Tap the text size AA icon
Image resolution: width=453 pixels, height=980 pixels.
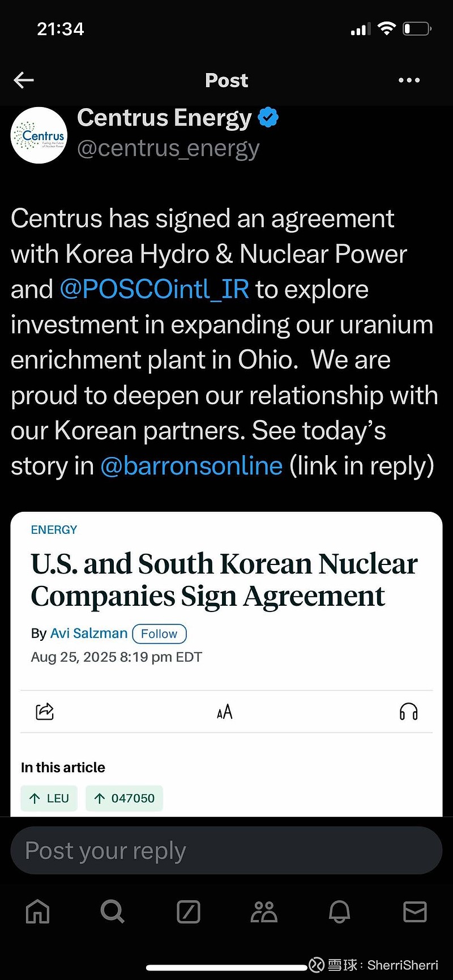[x=225, y=712]
